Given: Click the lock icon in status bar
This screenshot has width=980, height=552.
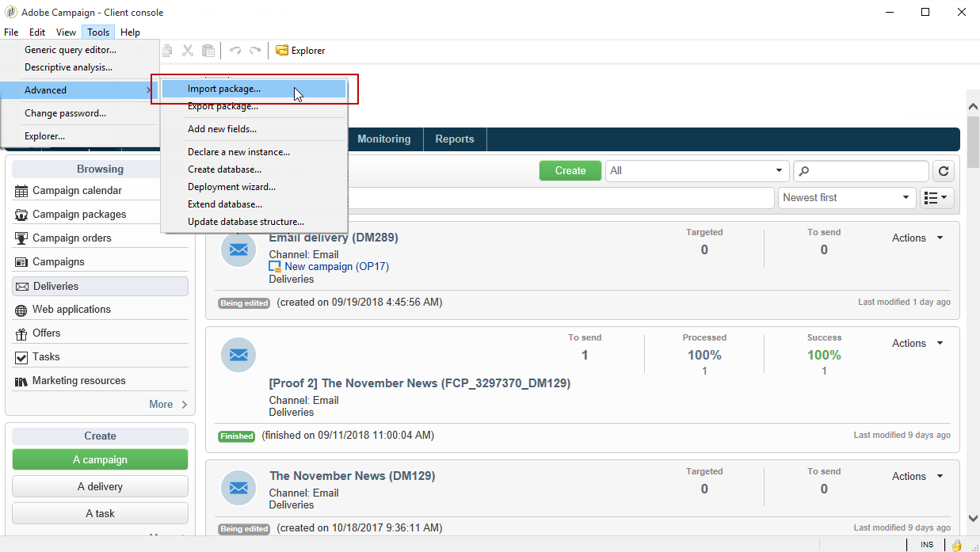Looking at the screenshot, I should coord(956,545).
